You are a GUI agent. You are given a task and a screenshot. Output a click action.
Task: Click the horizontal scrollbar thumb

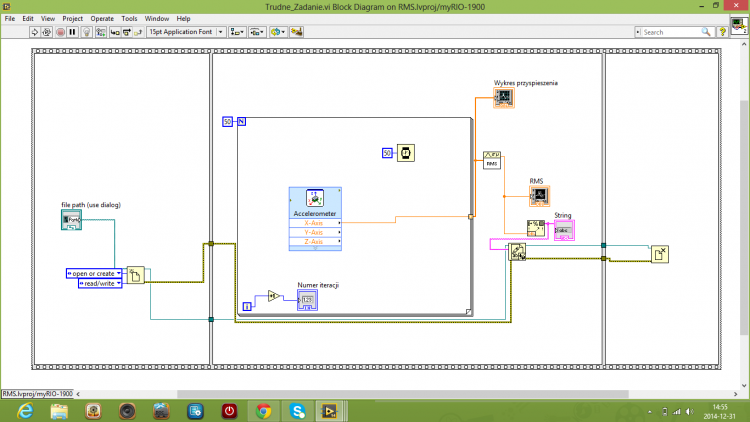click(402, 394)
